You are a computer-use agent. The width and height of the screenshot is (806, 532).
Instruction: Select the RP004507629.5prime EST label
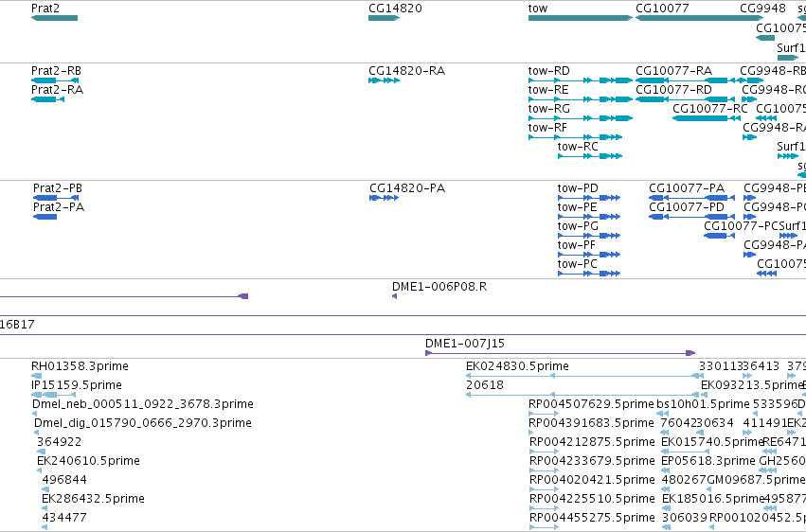tap(592, 404)
